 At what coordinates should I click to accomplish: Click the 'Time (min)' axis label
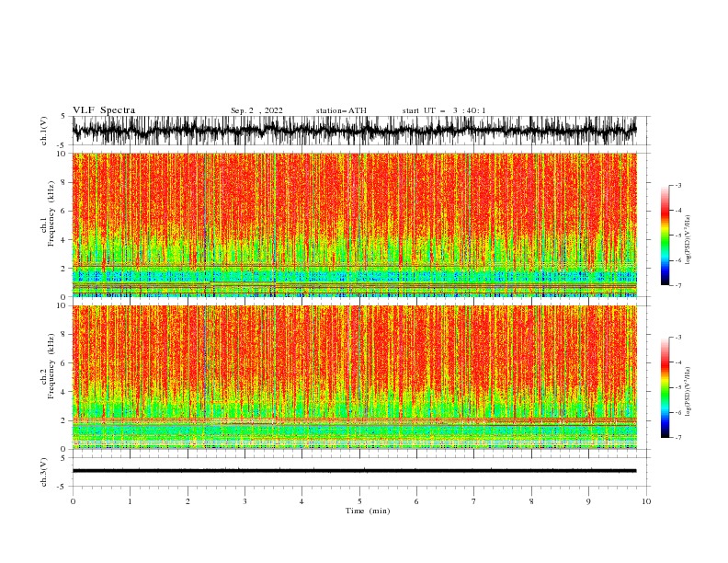[x=368, y=511]
